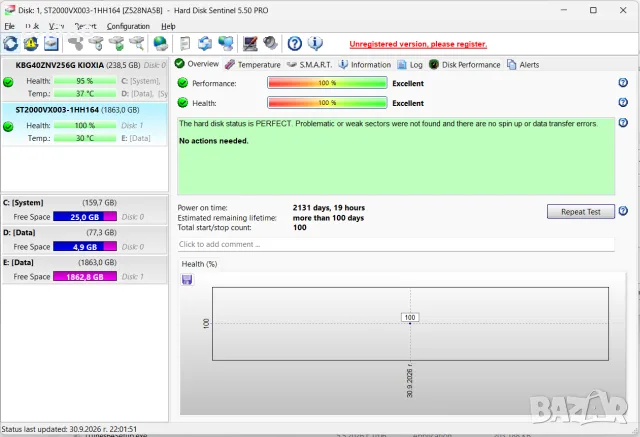Click the blue question mark Help icon in toolbar
Viewport: 640px width, 437px height.
295,43
